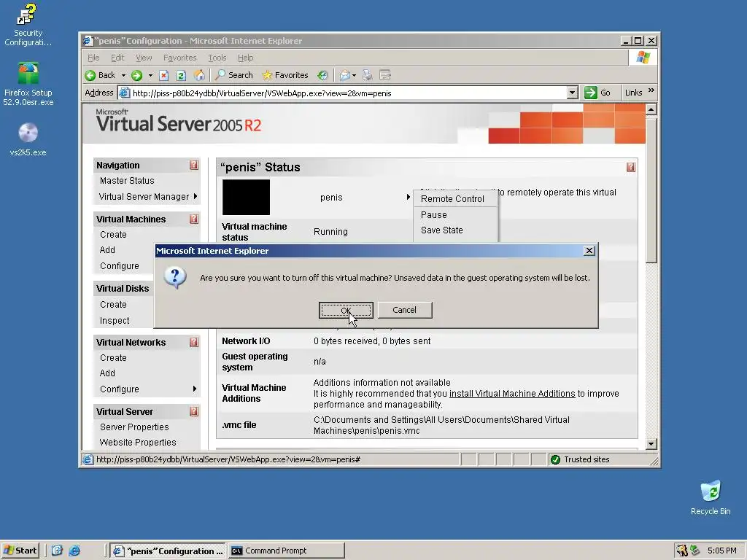The image size is (747, 560).
Task: Stop page loading with the Stop icon
Action: pos(164,75)
